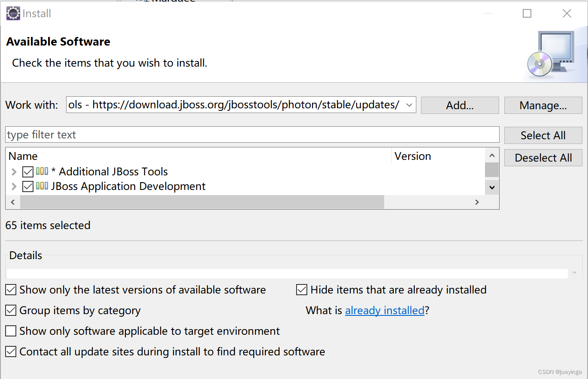Uncheck JBoss Application Development
588x379 pixels.
coord(27,186)
